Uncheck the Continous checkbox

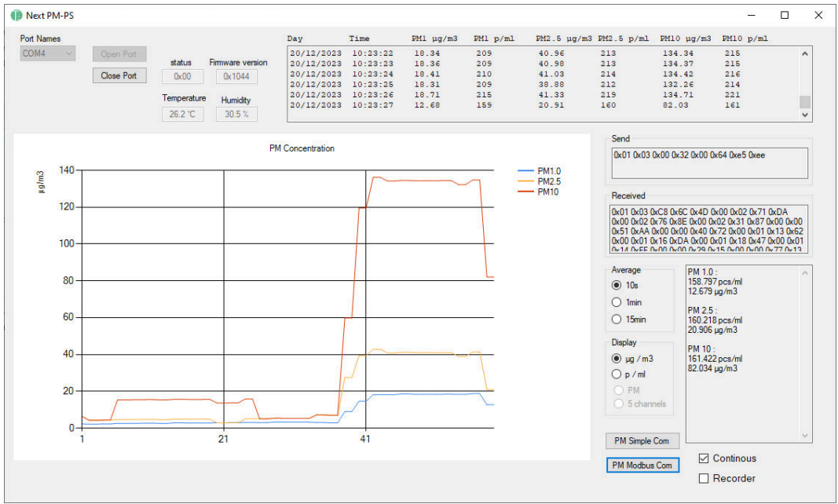[704, 458]
